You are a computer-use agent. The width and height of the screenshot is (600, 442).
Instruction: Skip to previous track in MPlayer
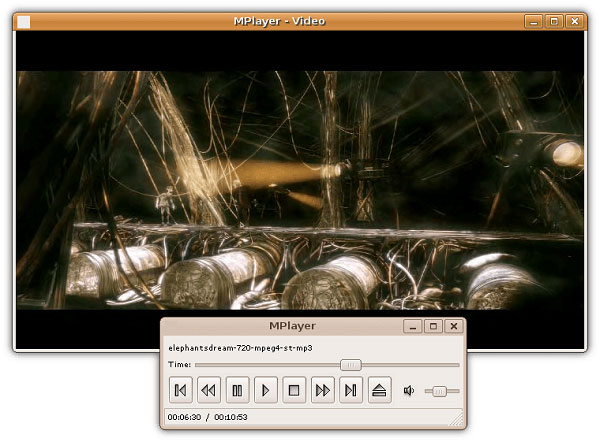pyautogui.click(x=181, y=390)
